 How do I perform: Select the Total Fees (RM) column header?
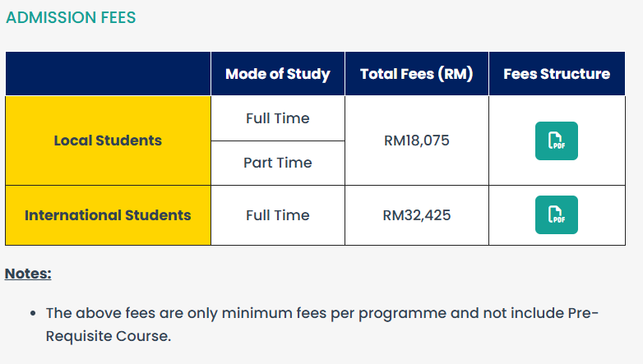coord(416,74)
